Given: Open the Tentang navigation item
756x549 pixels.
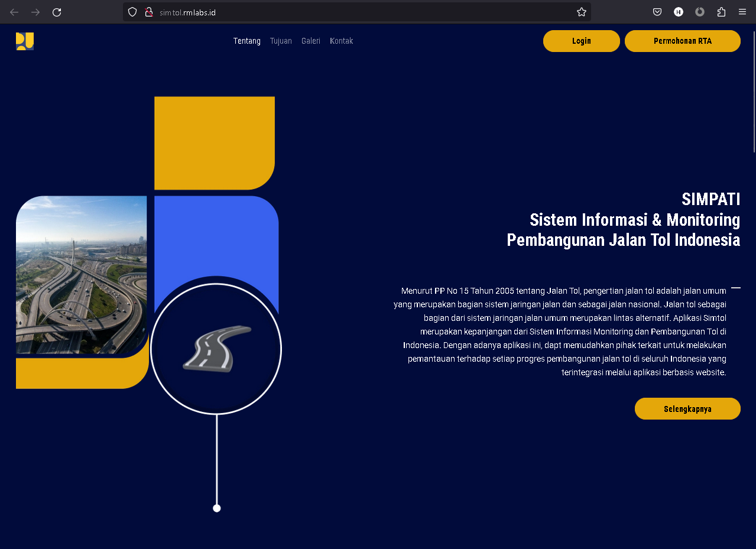Looking at the screenshot, I should point(246,41).
